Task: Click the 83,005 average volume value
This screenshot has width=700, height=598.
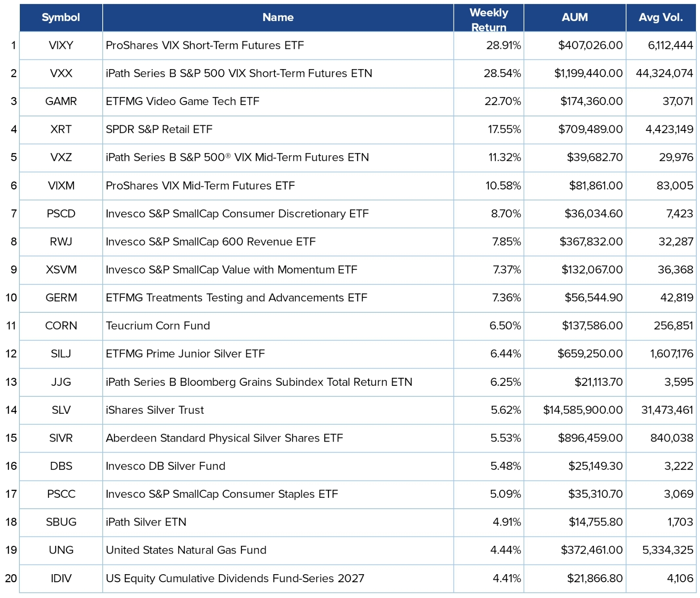Action: [675, 185]
